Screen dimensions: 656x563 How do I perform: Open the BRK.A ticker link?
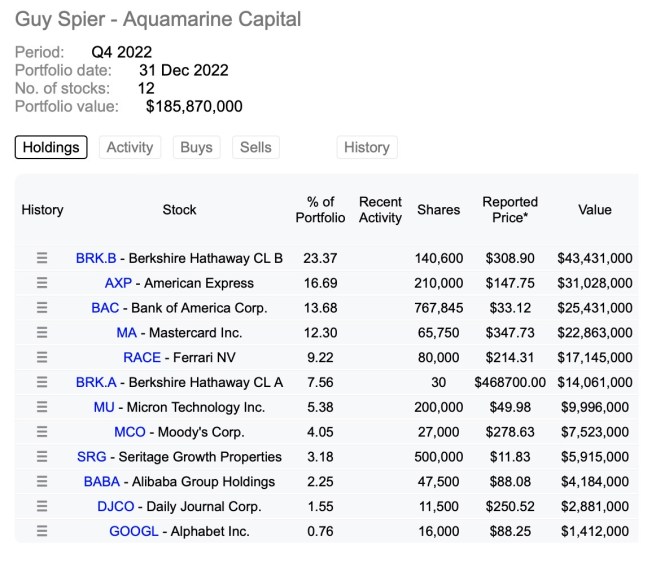[x=96, y=382]
